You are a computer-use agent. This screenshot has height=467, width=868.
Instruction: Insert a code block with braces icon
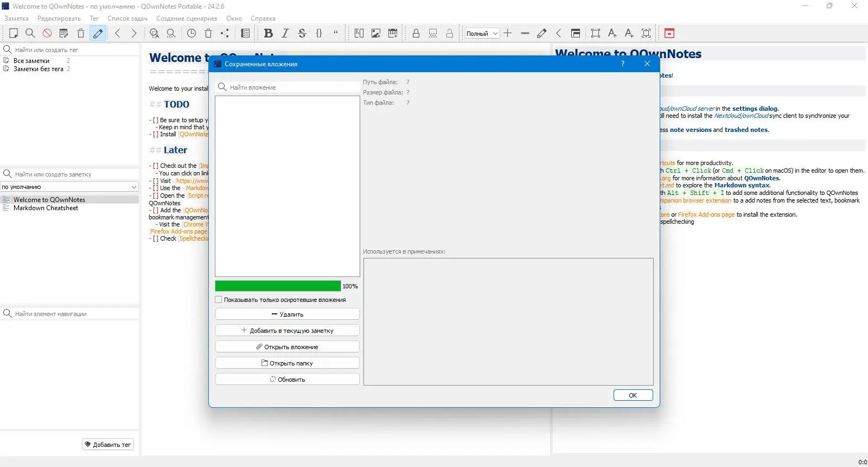point(319,33)
